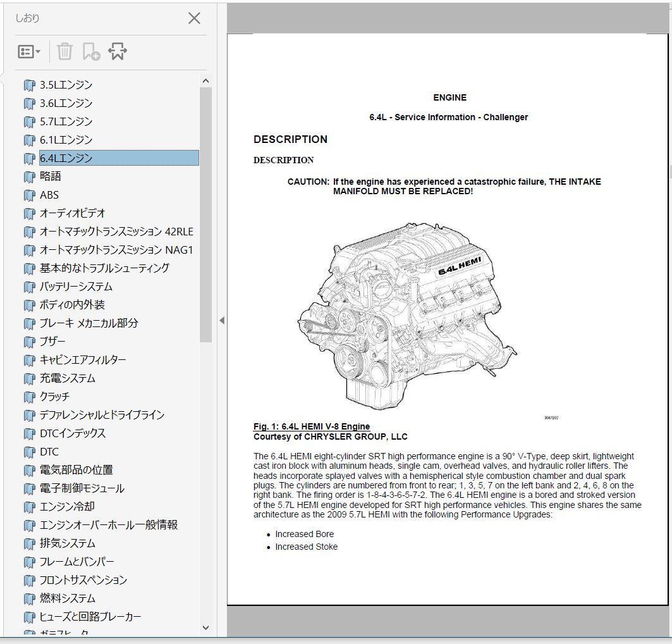Open the デファレンシャルとドライブライン bookmark

coord(102,415)
